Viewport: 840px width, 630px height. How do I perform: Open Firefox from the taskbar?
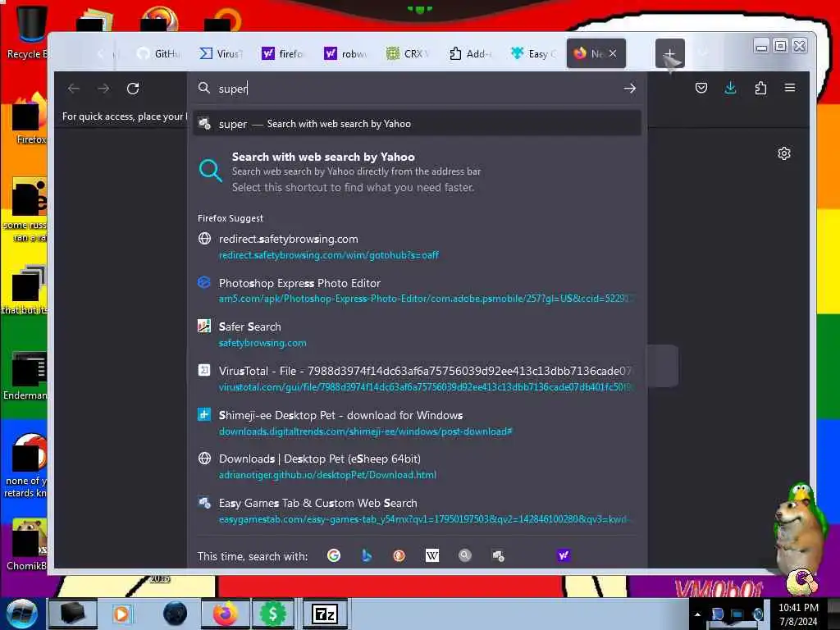(x=226, y=614)
